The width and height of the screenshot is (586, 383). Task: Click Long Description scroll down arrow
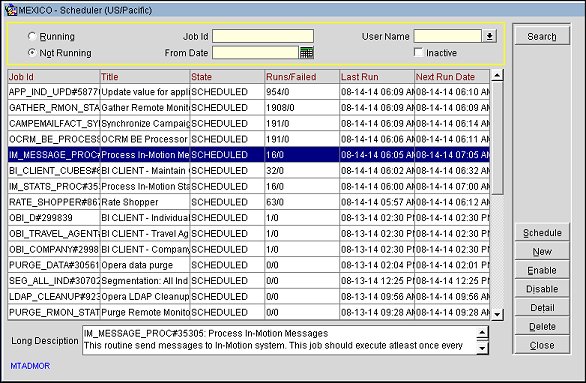point(482,348)
